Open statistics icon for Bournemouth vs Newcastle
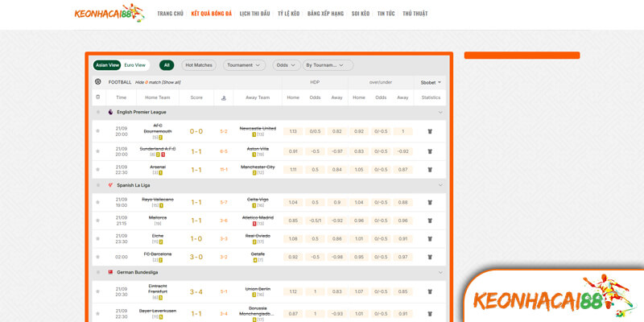The width and height of the screenshot is (644, 322). click(x=429, y=131)
